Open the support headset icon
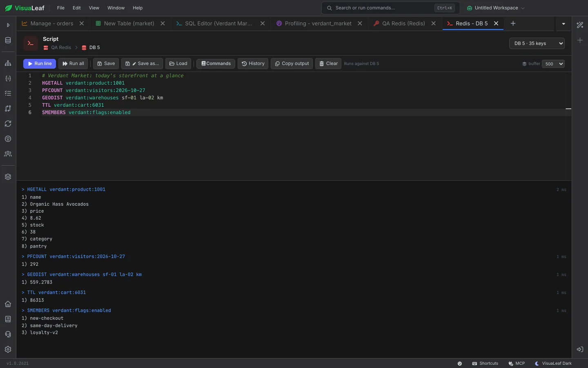 click(8, 334)
